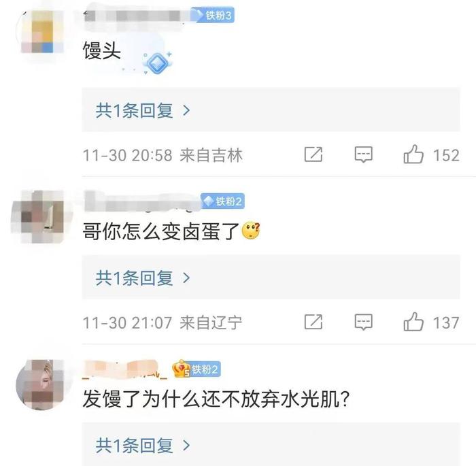This screenshot has width=476, height=466.
Task: Expand 共1条回复 under 卤蛋 comment
Action: pyautogui.click(x=271, y=278)
